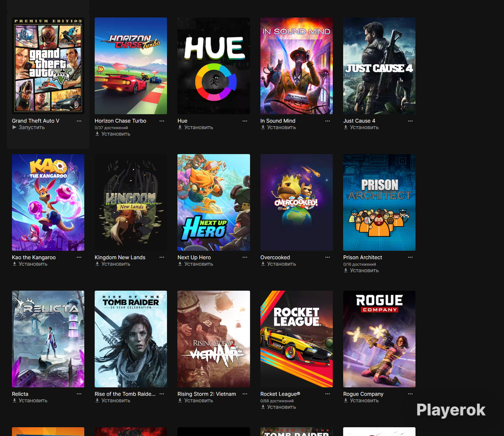Viewport: 504px width, 436px height.
Task: Click the 0/37 достижений text
Action: (x=111, y=128)
